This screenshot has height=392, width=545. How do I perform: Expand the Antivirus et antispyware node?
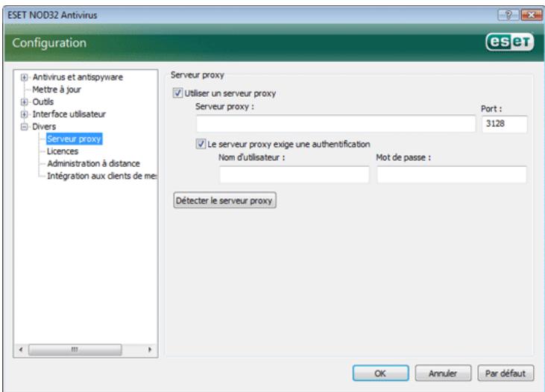tap(24, 78)
